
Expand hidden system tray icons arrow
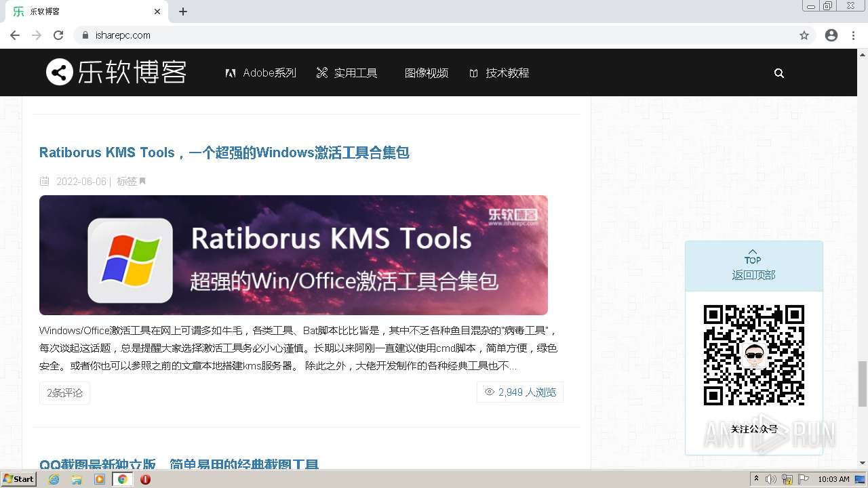[757, 479]
